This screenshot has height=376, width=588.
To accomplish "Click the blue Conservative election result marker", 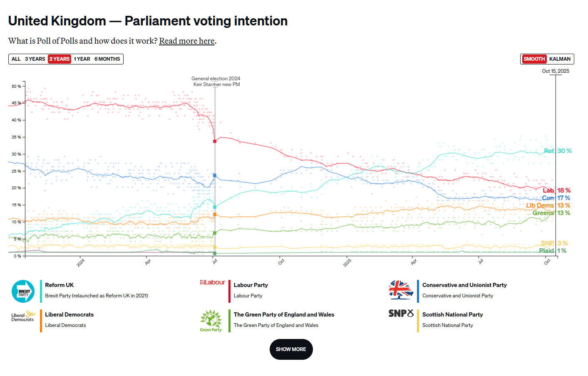I will click(x=215, y=176).
